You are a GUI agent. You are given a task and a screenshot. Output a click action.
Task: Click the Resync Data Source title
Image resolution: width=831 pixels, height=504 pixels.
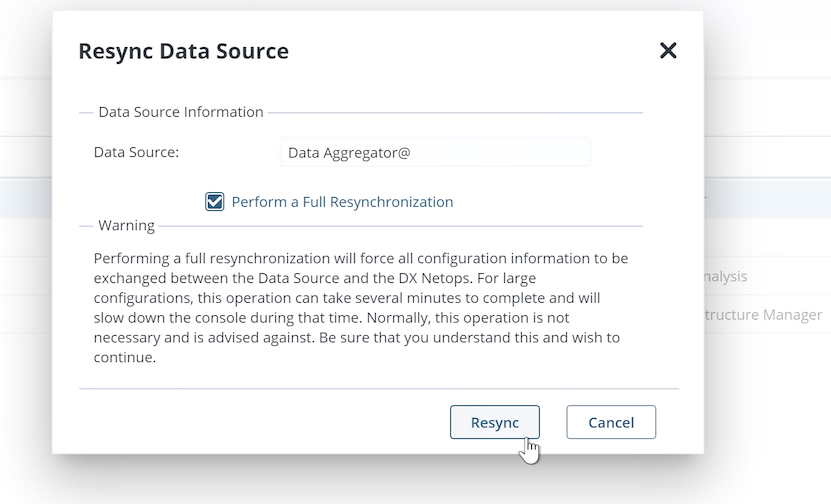coord(183,51)
